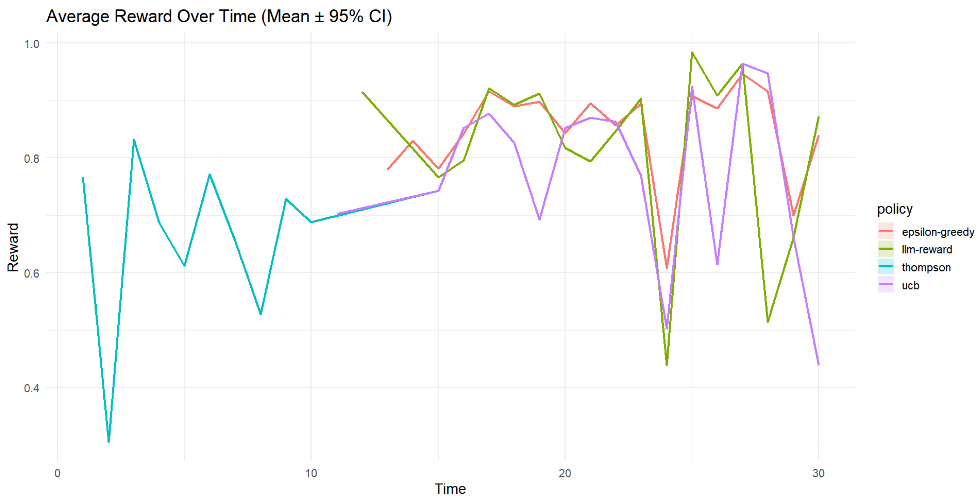Click the epsilon-greedy legend color swatch
Viewport: 980px width, 501px height.
pos(885,231)
